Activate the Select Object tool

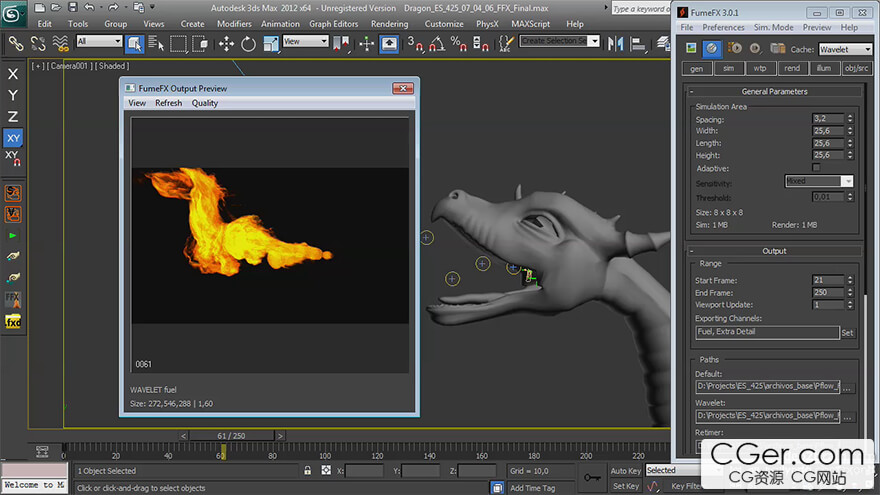135,43
